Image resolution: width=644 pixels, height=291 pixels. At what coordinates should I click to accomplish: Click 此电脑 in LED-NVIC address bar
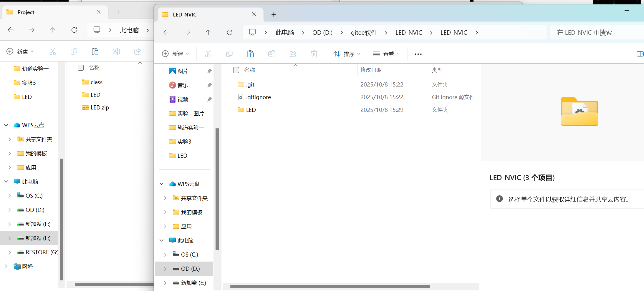285,32
